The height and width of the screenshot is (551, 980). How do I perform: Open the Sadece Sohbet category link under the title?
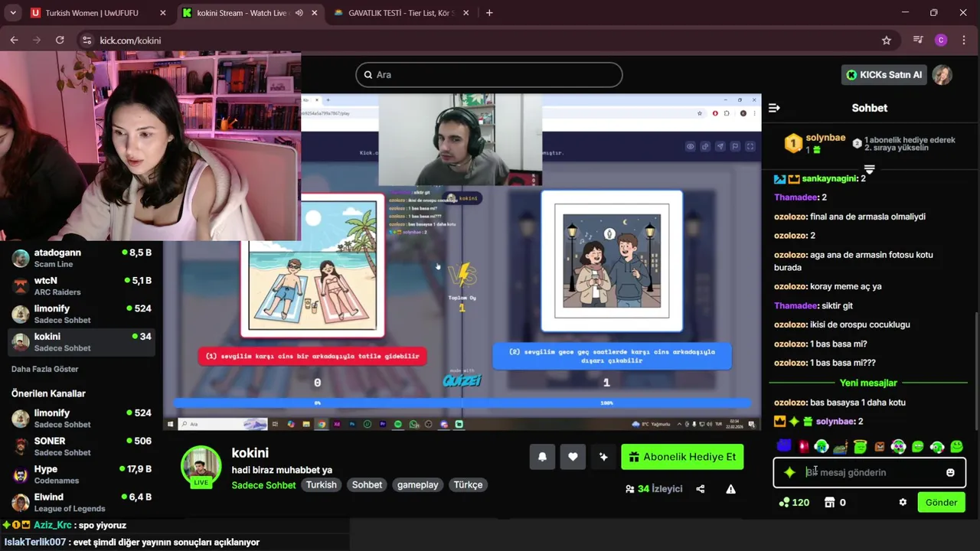(x=263, y=485)
